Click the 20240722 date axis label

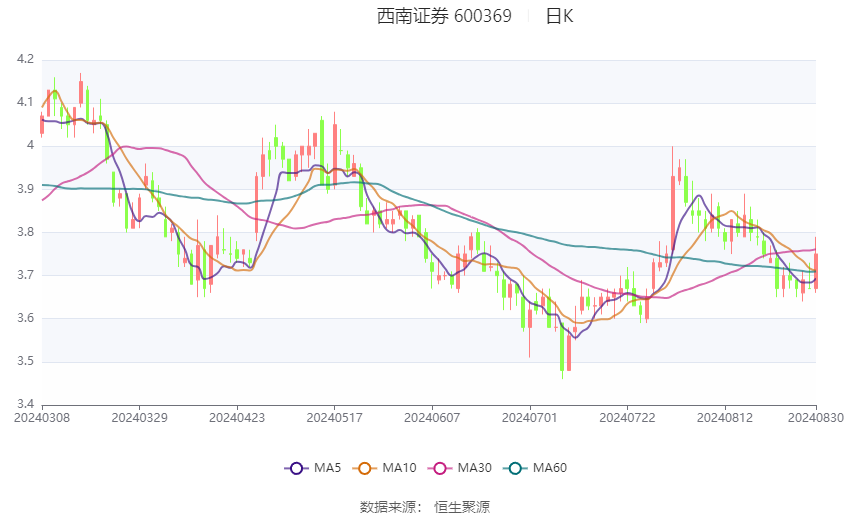[627, 418]
